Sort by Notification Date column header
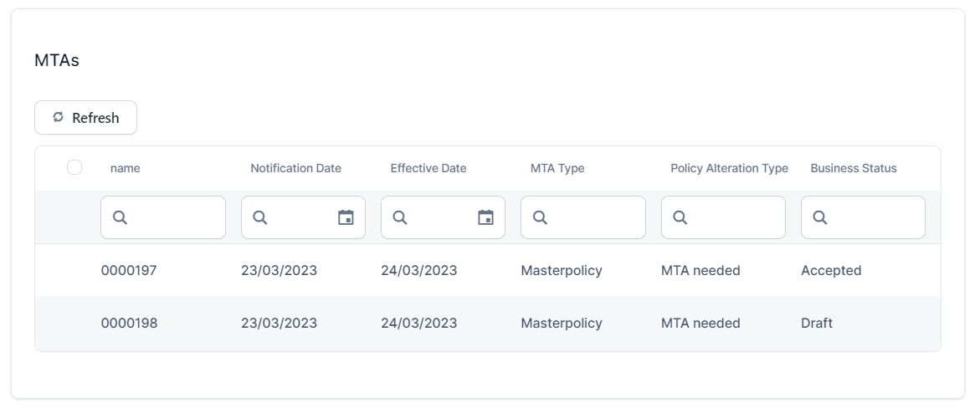The image size is (980, 408). (x=295, y=168)
